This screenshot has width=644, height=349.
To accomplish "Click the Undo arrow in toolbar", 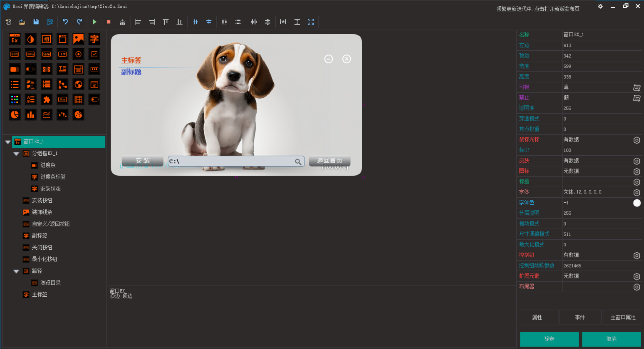I will [x=65, y=22].
